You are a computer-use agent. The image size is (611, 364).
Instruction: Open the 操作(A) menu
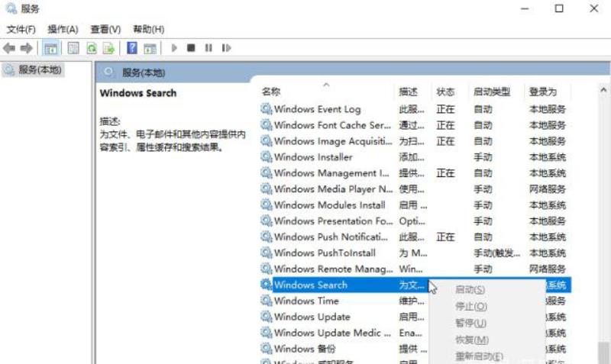click(x=63, y=29)
